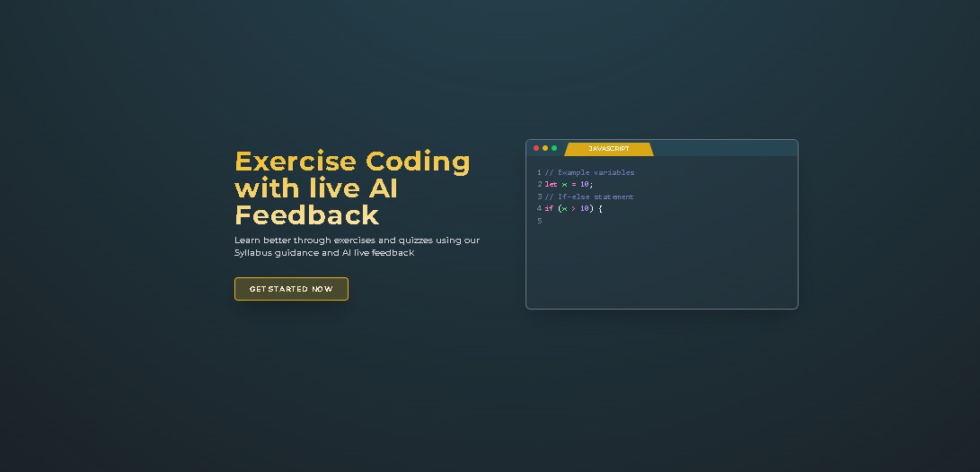980x472 pixels.
Task: Click the Get Started Now button
Action: [291, 289]
